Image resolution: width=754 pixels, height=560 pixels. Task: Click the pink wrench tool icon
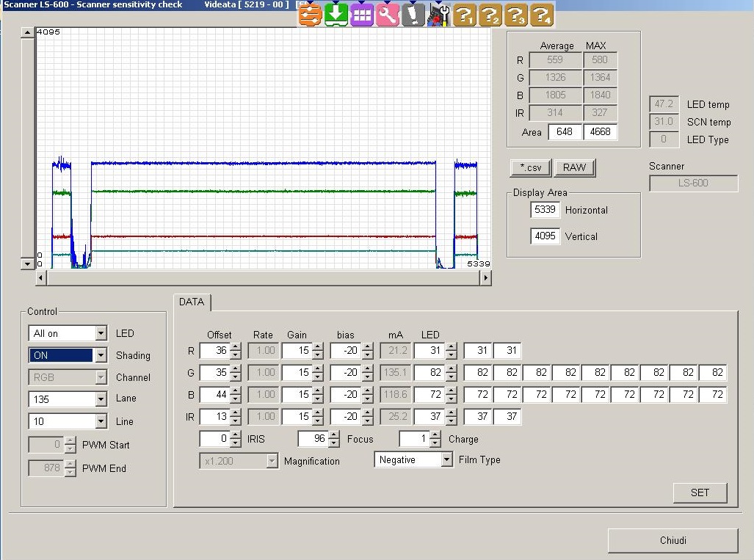coord(387,14)
